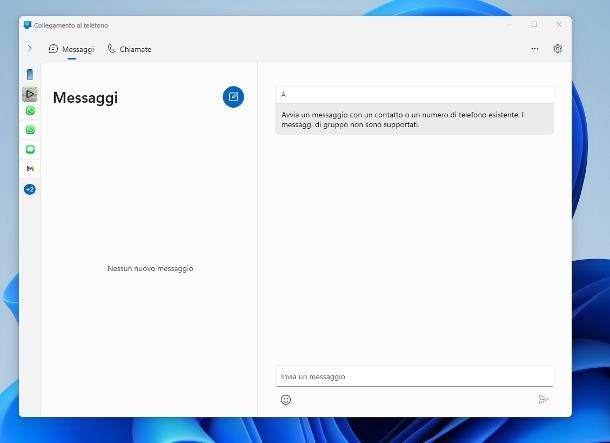Click the Collegamento al telefono title bar icon

point(27,25)
